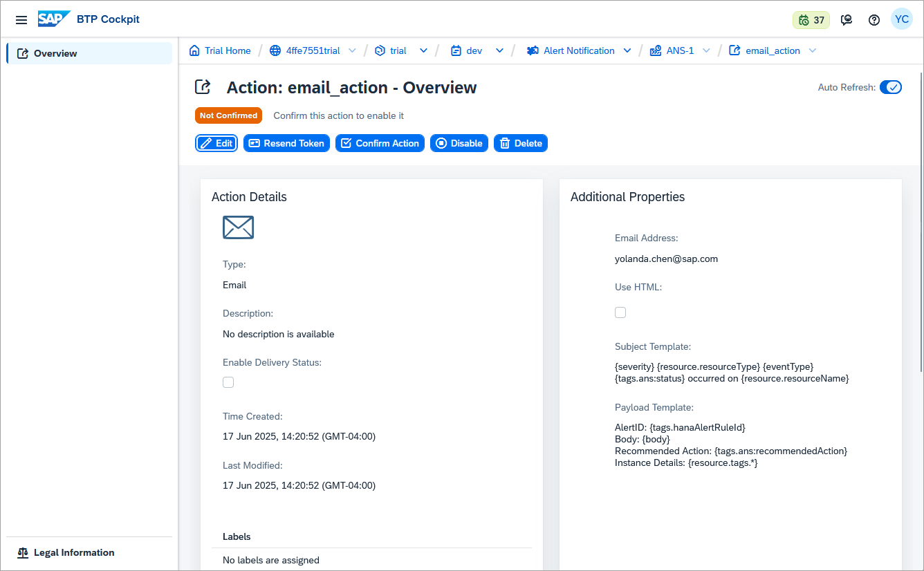Open the ANS-1 breadcrumb link
The image size is (924, 571).
(680, 50)
